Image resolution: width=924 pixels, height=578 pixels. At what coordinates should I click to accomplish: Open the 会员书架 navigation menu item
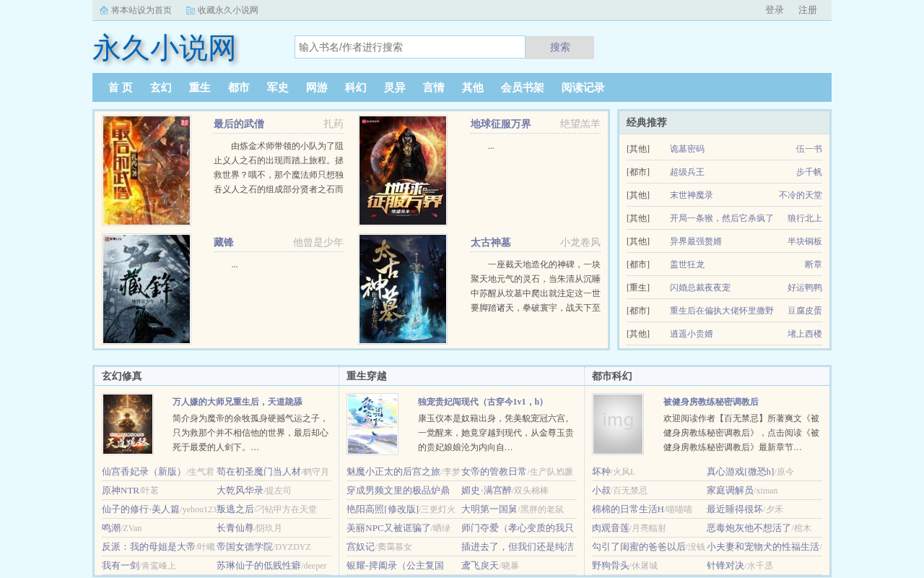[x=523, y=87]
